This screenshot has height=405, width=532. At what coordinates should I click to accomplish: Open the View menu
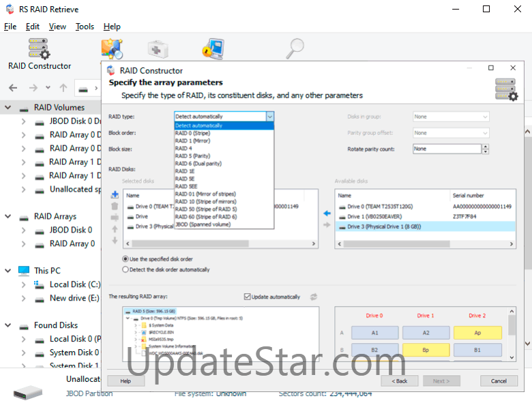57,27
